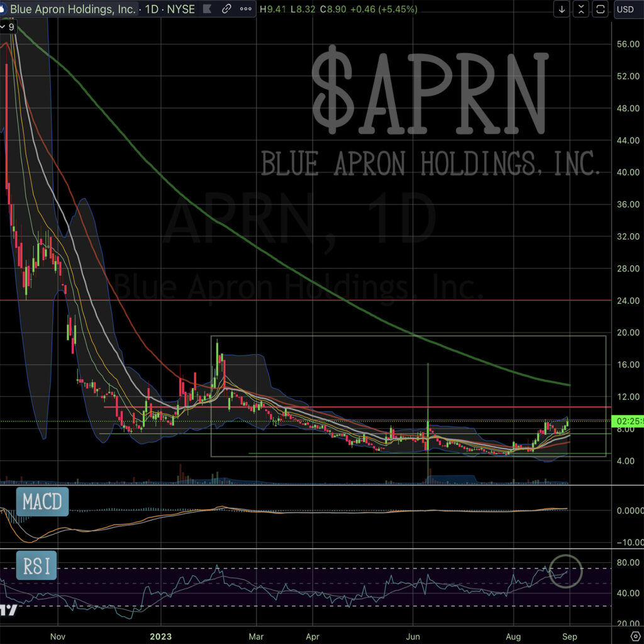The height and width of the screenshot is (644, 644).
Task: Click the H9.41 high value
Action: tap(273, 9)
